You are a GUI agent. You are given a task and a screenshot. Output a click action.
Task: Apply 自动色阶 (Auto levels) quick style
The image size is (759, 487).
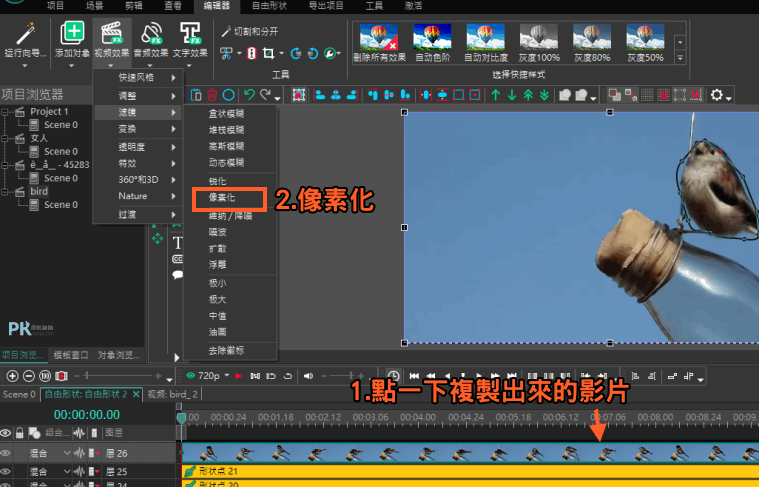coord(432,44)
